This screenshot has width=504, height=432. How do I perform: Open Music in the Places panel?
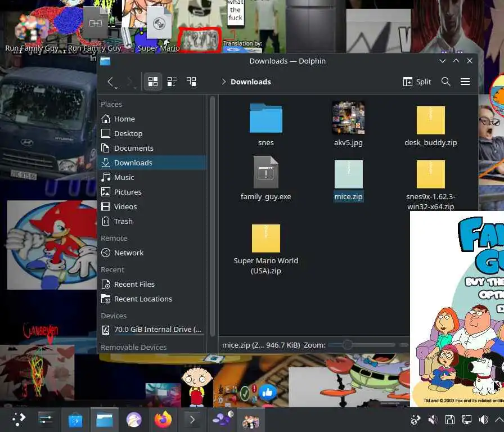[152, 177]
